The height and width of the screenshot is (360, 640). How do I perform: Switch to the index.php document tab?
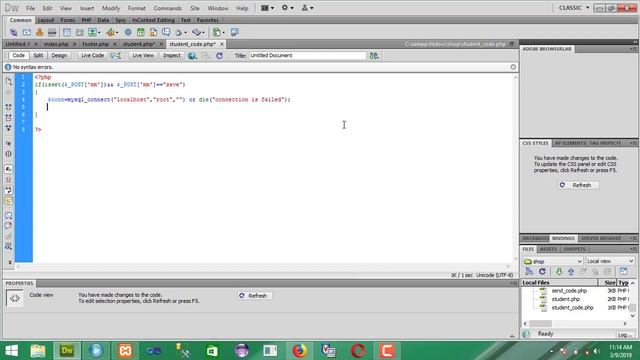coord(56,44)
